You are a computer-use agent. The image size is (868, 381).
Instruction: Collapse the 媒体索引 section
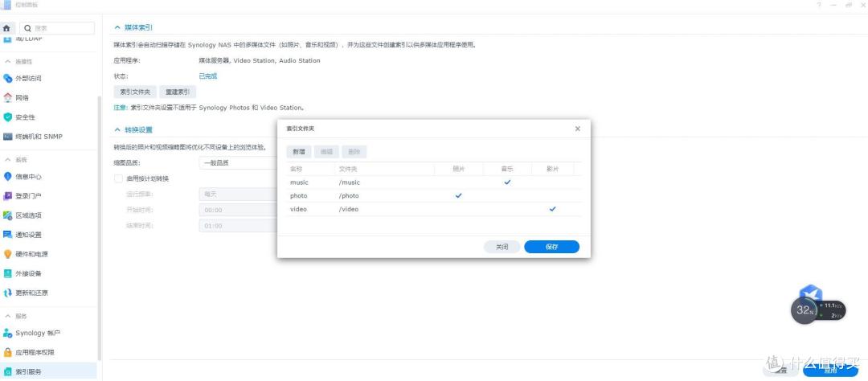pos(117,27)
